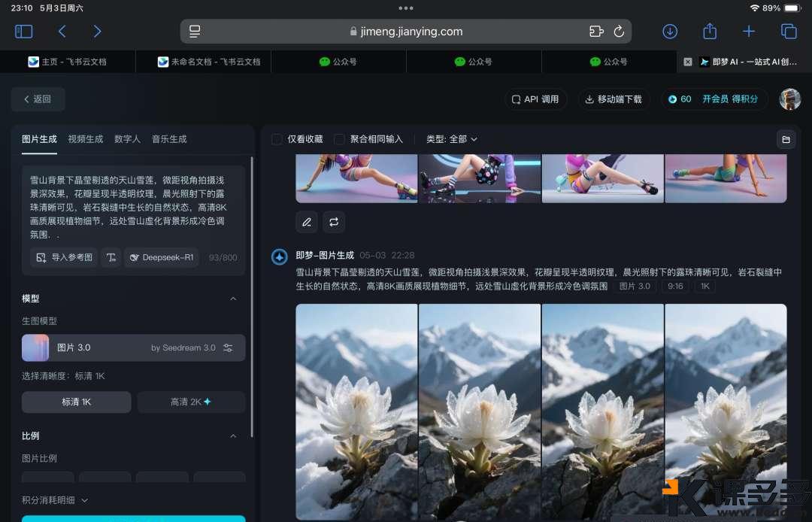Click the text style T icon in prompt box
This screenshot has width=812, height=522.
(111, 257)
